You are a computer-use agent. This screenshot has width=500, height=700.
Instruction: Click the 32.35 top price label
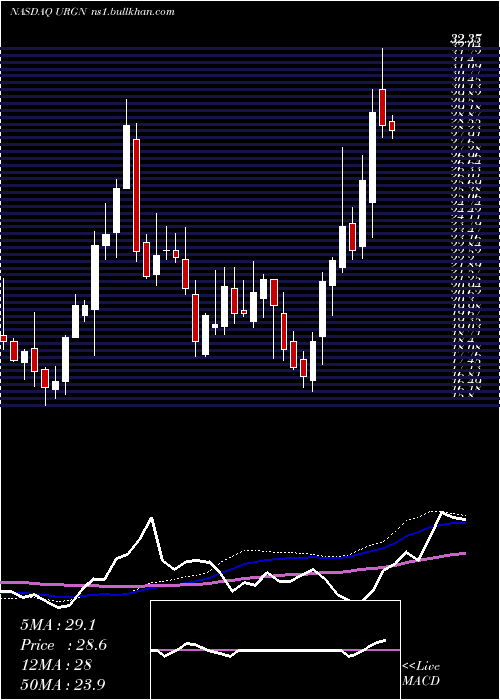(x=466, y=40)
